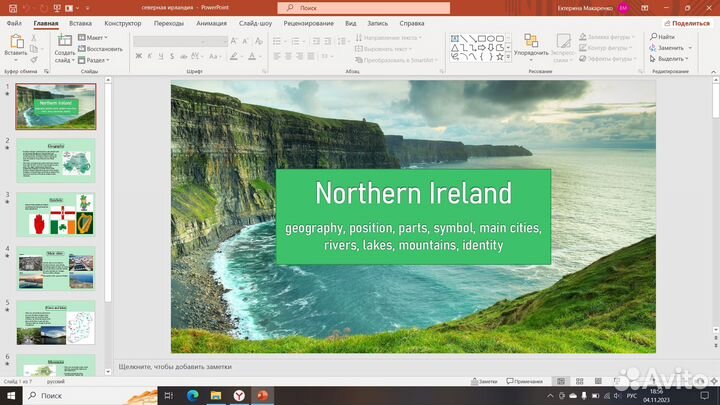
Task: Toggle the Заметки (Notes) pane
Action: coord(483,381)
